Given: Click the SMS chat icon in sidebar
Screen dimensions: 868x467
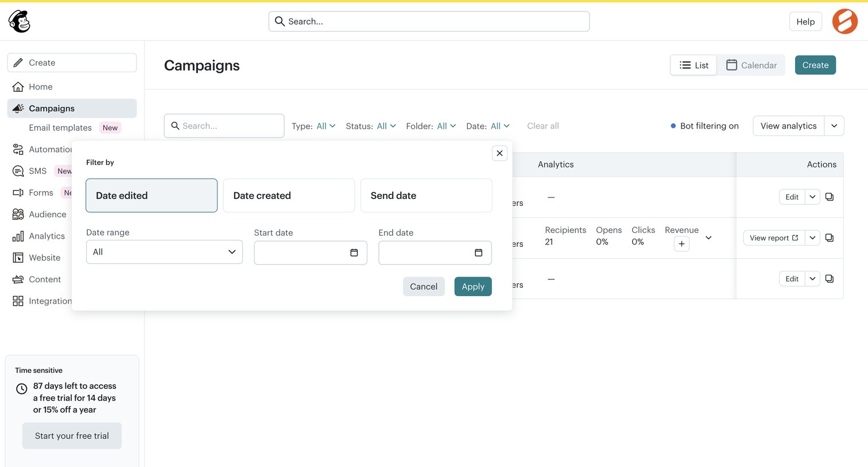Looking at the screenshot, I should 18,171.
